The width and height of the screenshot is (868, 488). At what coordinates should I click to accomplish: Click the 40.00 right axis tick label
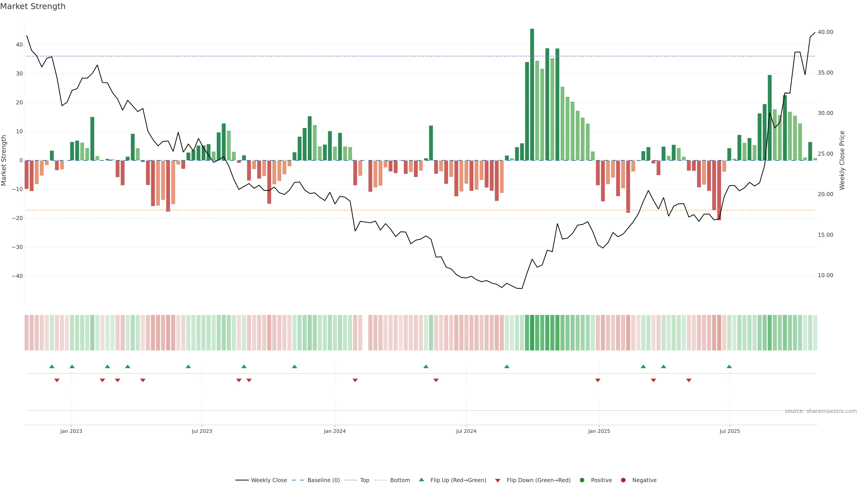pos(825,32)
